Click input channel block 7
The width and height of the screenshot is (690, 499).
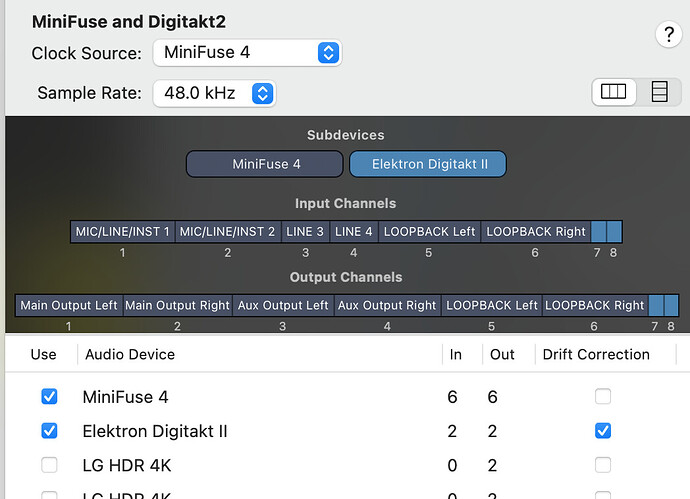click(x=598, y=232)
